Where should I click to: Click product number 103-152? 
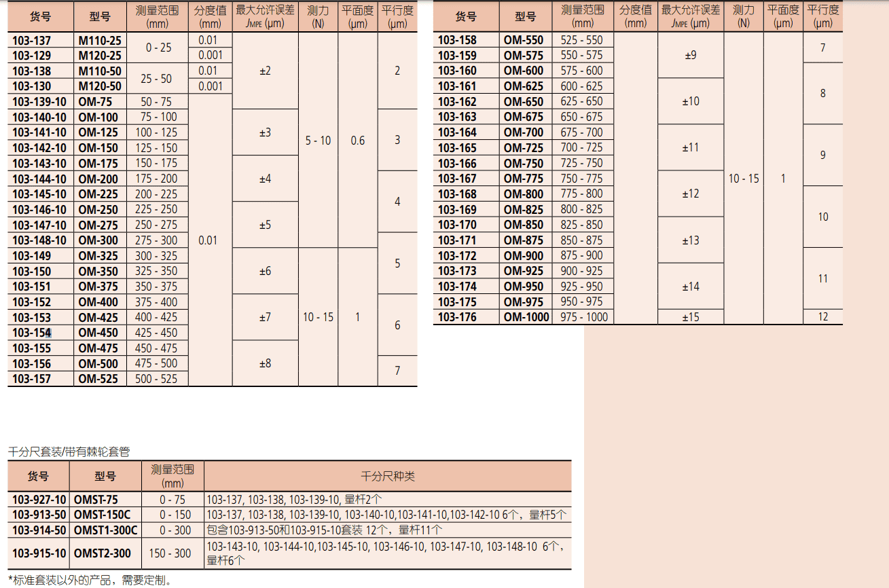(x=31, y=302)
